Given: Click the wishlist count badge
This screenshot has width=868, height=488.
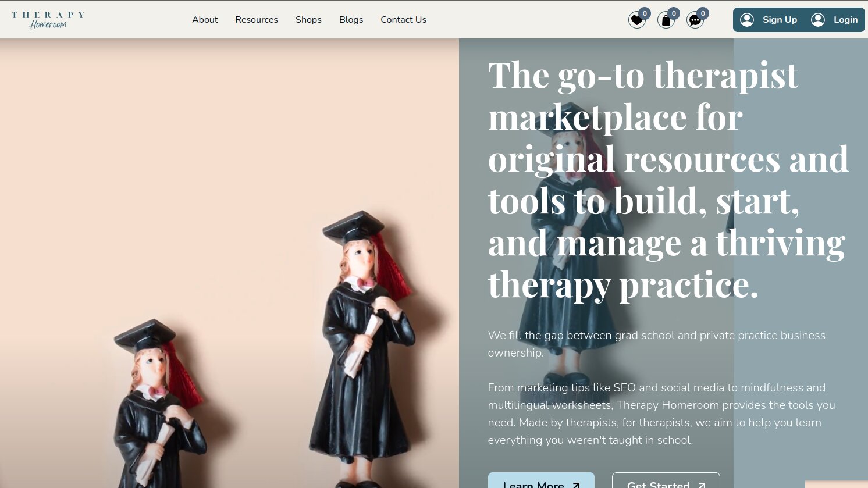Looking at the screenshot, I should [x=645, y=13].
